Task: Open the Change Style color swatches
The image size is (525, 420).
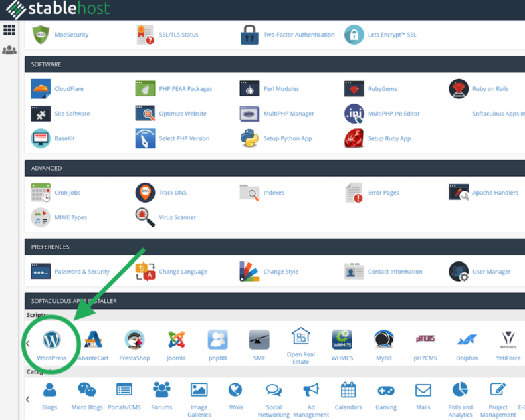Action: (249, 272)
